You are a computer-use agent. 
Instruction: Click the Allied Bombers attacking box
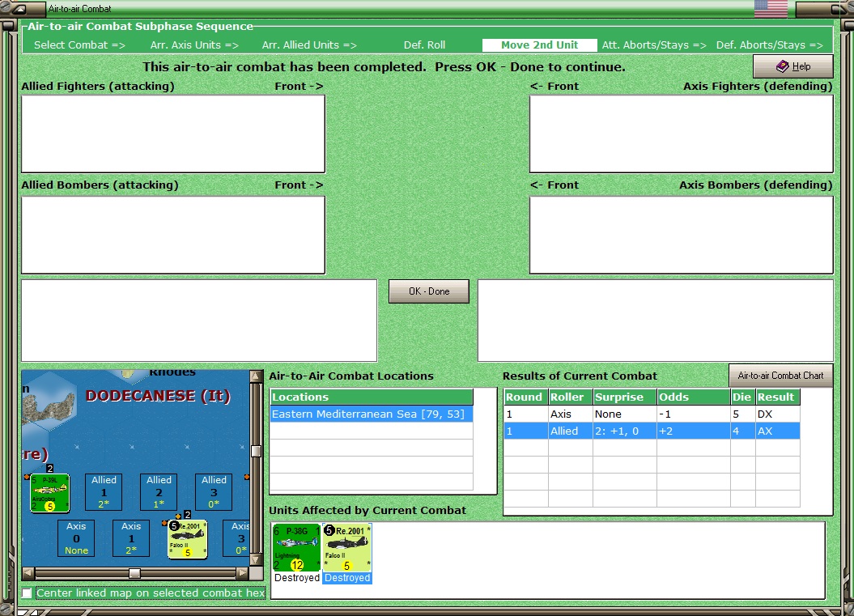pos(173,235)
